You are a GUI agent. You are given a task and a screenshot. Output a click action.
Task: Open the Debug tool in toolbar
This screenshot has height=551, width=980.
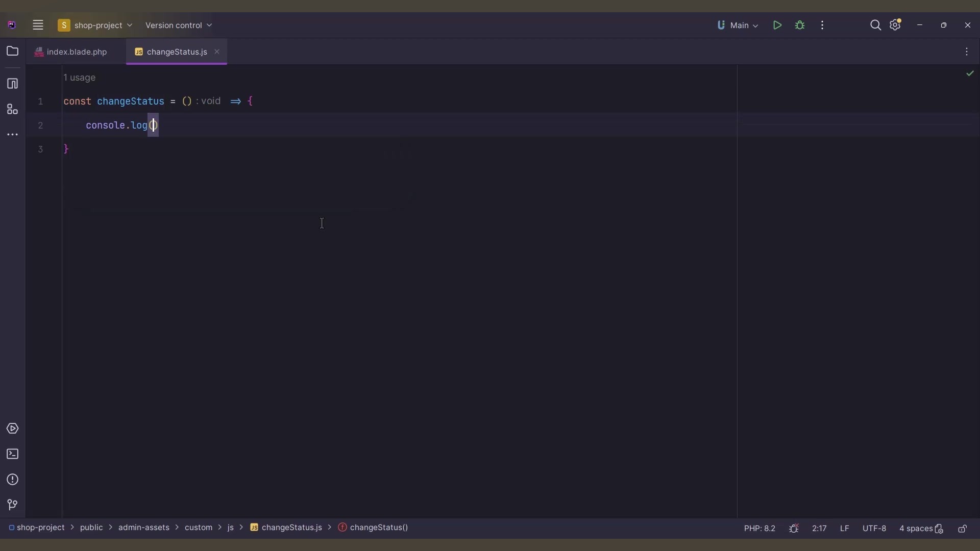tap(800, 25)
